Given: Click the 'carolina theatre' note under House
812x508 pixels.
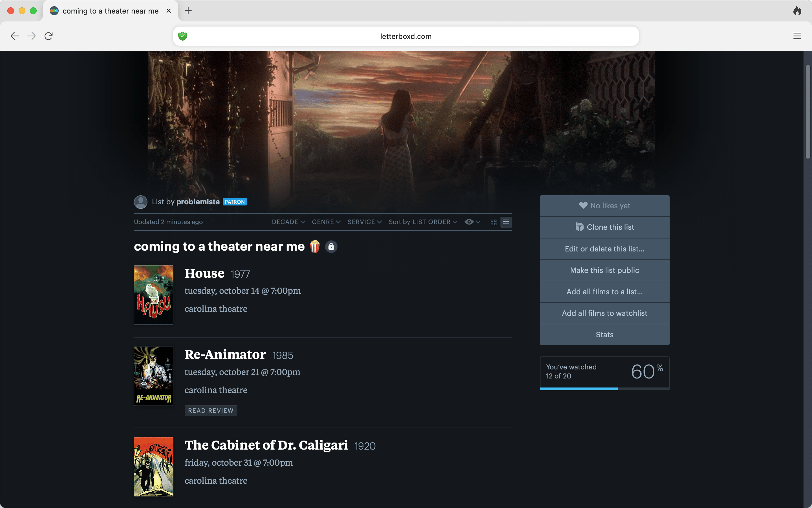Looking at the screenshot, I should (x=216, y=309).
